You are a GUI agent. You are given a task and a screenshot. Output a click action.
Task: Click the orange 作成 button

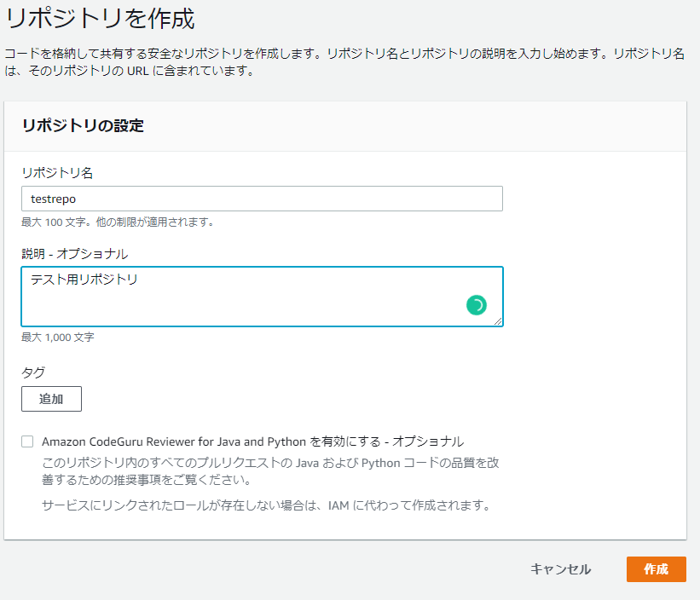(657, 569)
